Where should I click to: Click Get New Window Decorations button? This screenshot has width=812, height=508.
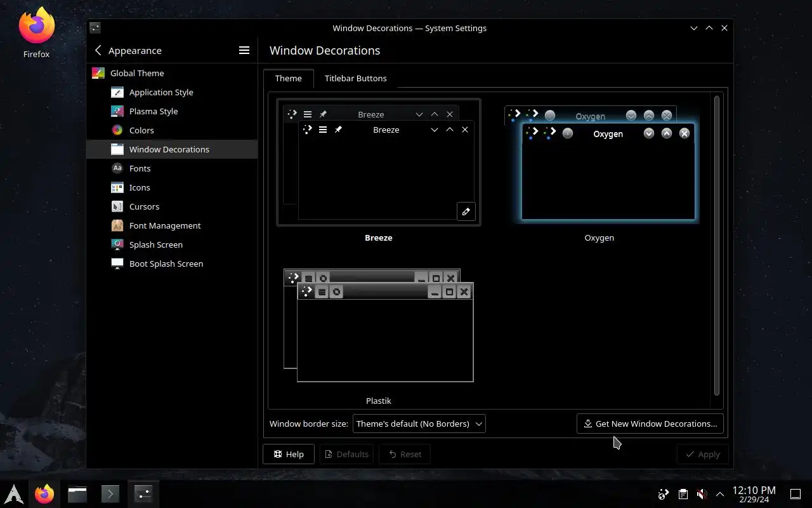(650, 424)
